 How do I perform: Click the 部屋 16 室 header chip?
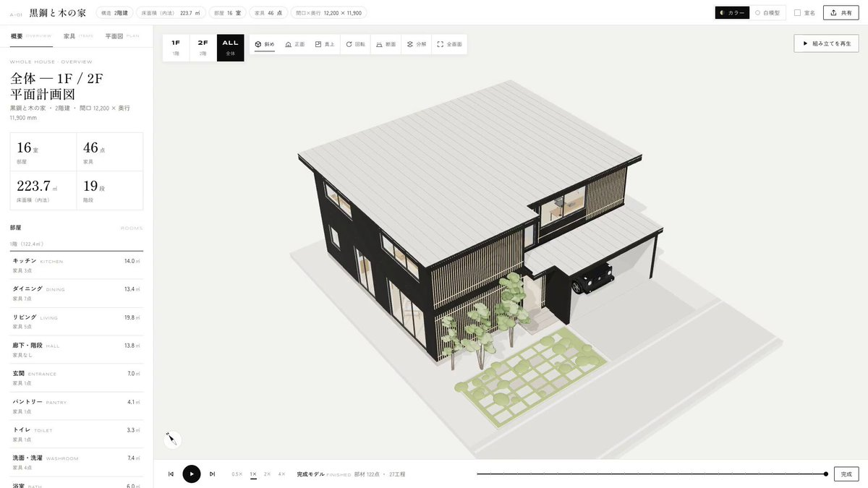(x=228, y=12)
